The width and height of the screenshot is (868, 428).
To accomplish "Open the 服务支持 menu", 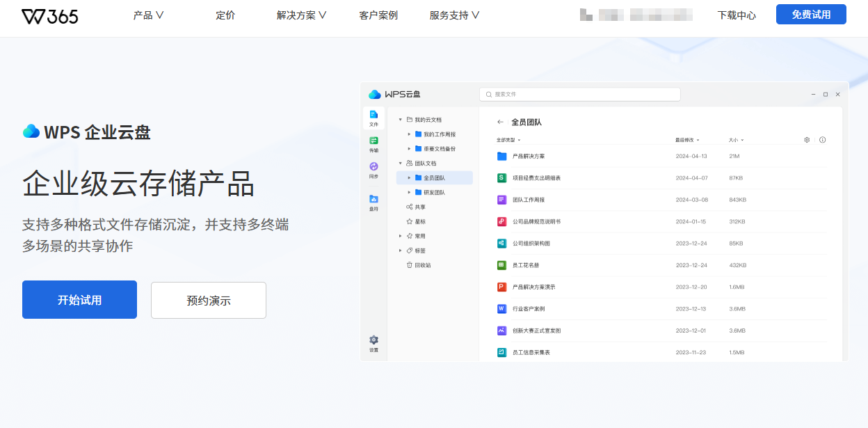I will click(x=455, y=15).
